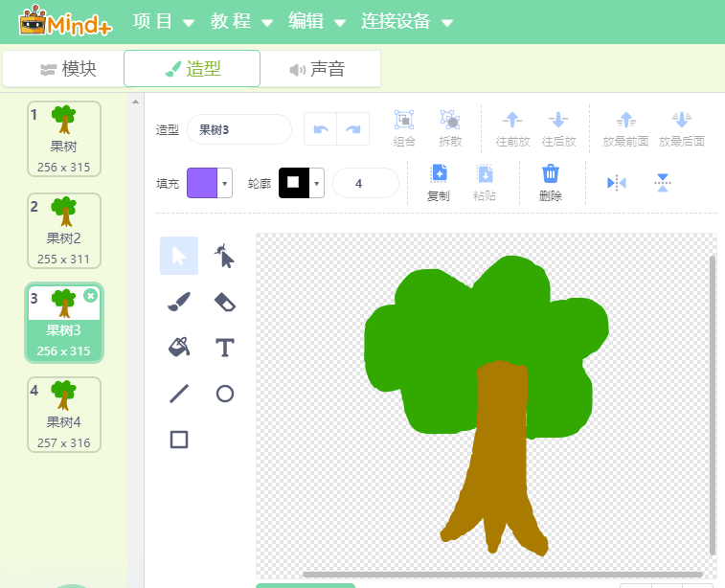
Task: Open the 编辑 menu
Action: click(316, 21)
